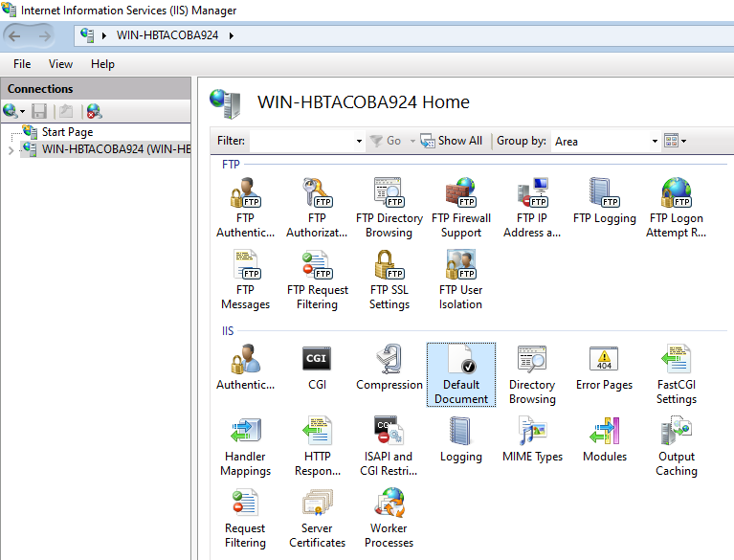Viewport: 734px width, 560px height.
Task: Click the IIS group header
Action: pos(228,331)
